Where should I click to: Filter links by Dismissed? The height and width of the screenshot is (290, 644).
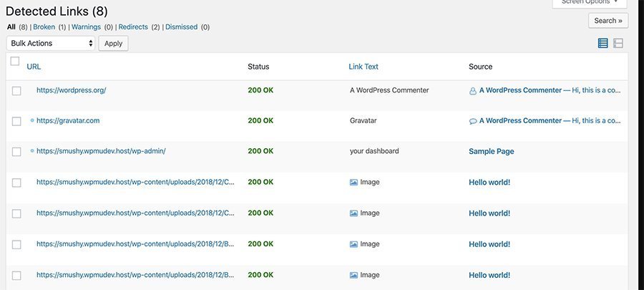click(x=182, y=26)
